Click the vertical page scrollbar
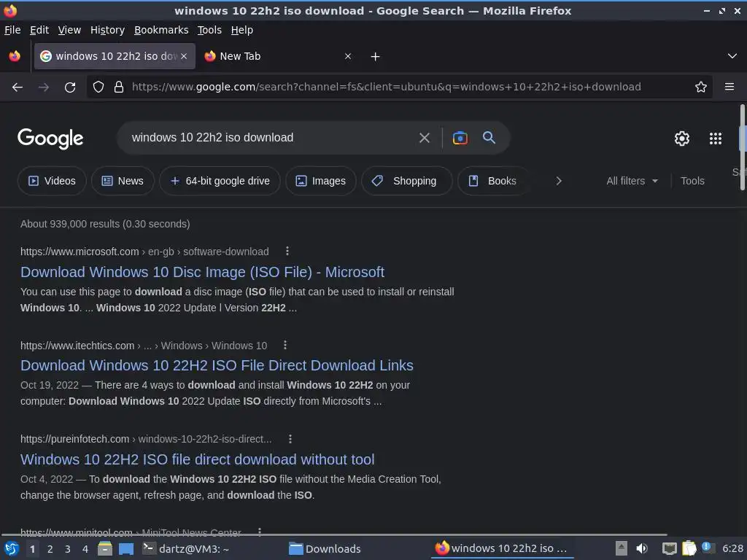This screenshot has width=747, height=560. tap(742, 147)
